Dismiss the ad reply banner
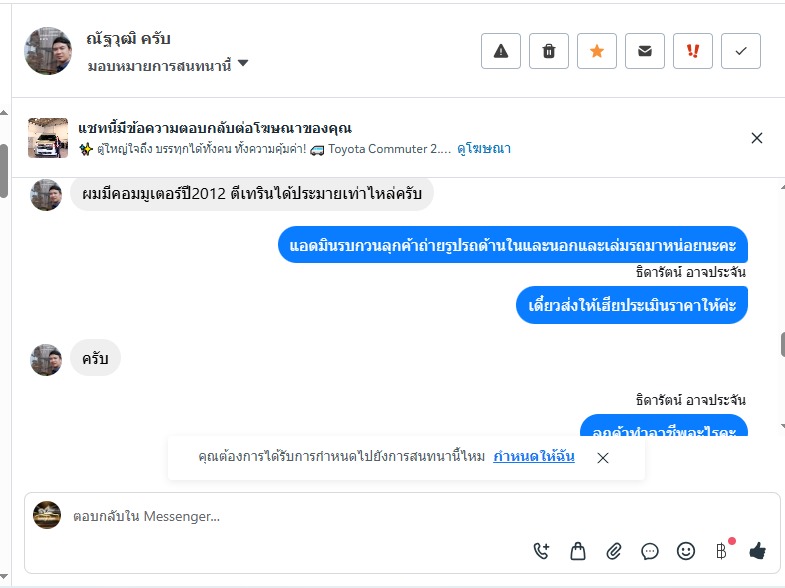This screenshot has height=588, width=785. point(757,138)
